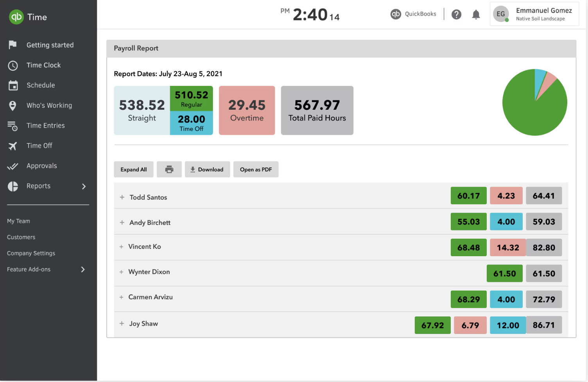
Task: Open the report as PDF
Action: click(x=256, y=169)
